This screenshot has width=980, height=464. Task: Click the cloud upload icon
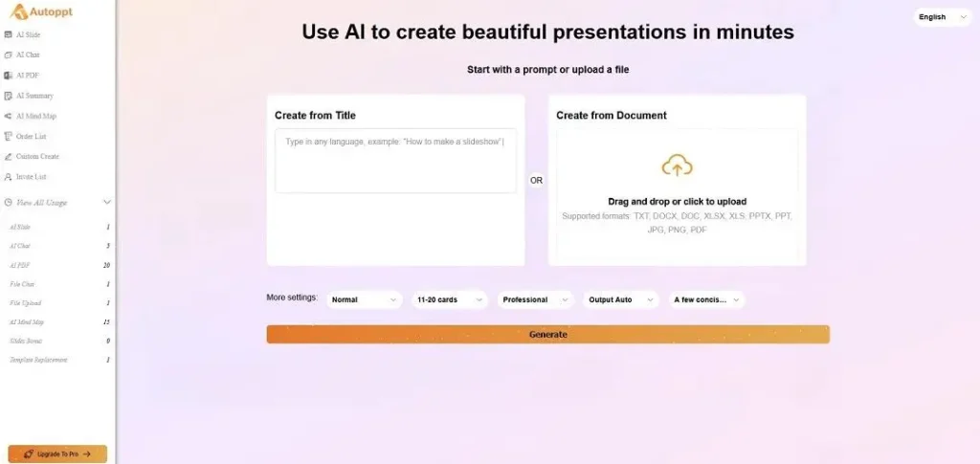677,166
